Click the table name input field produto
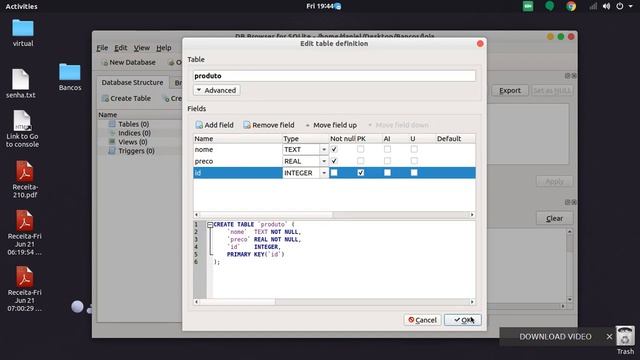Screen dimensions: 640x360 334,76
